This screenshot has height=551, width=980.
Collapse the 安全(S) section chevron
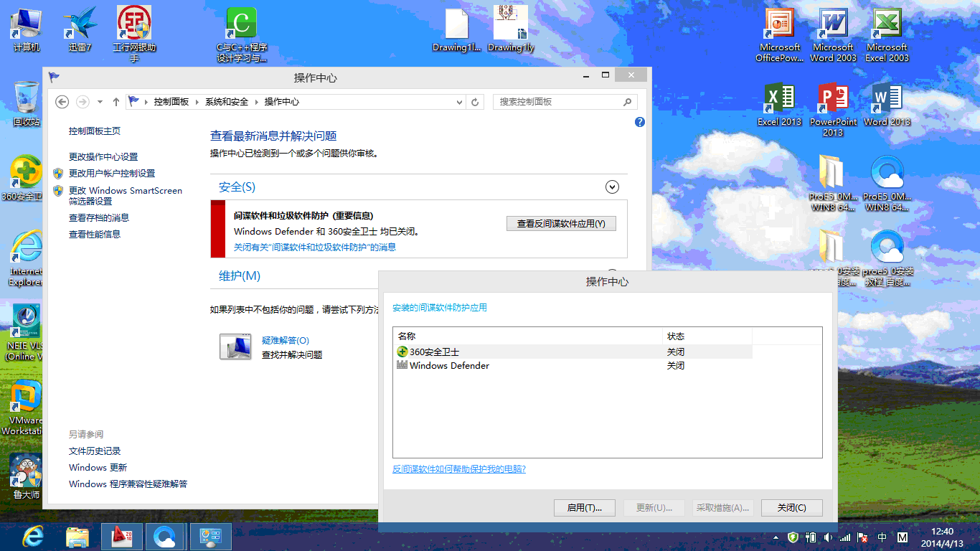click(x=612, y=187)
